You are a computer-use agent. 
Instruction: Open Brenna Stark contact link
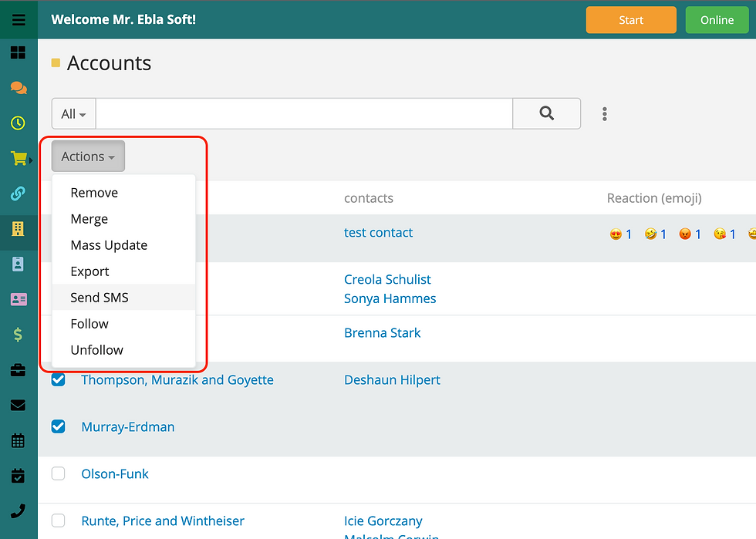tap(383, 332)
